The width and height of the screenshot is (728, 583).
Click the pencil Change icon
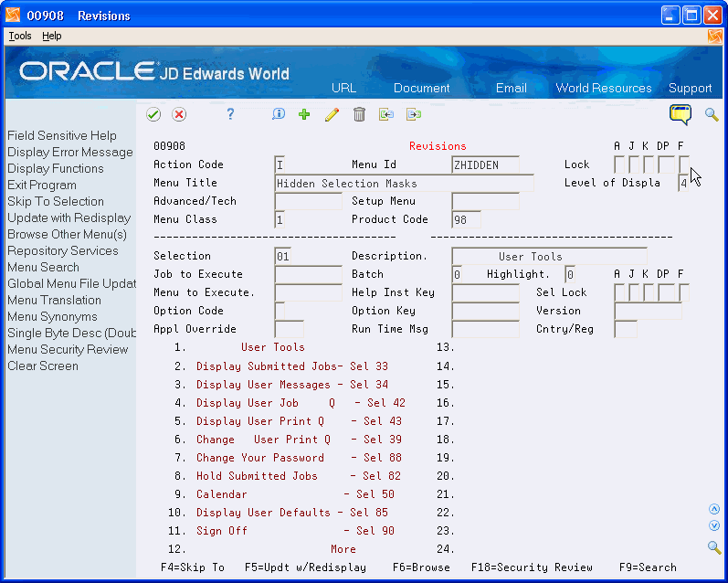(x=332, y=114)
